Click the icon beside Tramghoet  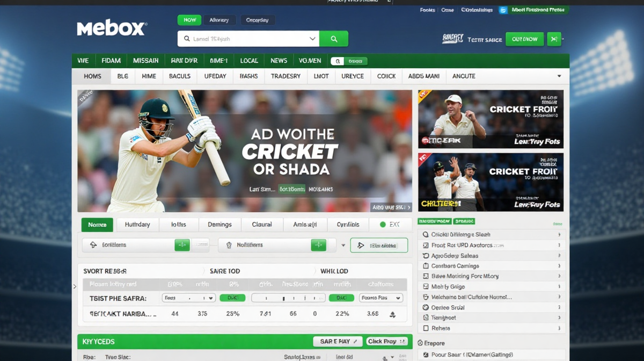[x=426, y=317]
